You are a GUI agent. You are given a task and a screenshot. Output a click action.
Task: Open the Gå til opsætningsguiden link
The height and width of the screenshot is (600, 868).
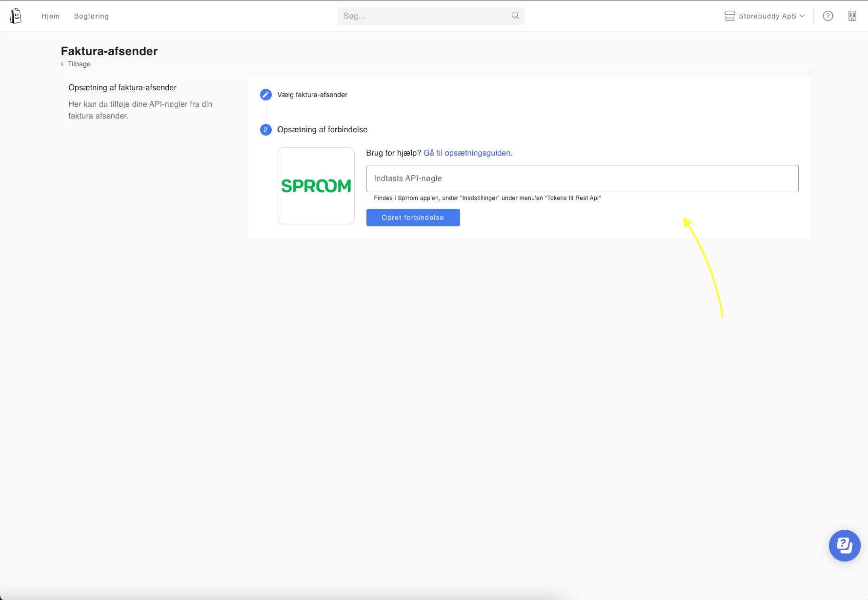point(467,153)
